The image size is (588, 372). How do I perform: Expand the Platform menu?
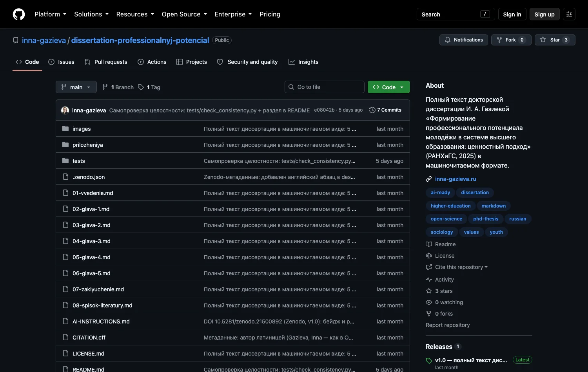point(50,14)
